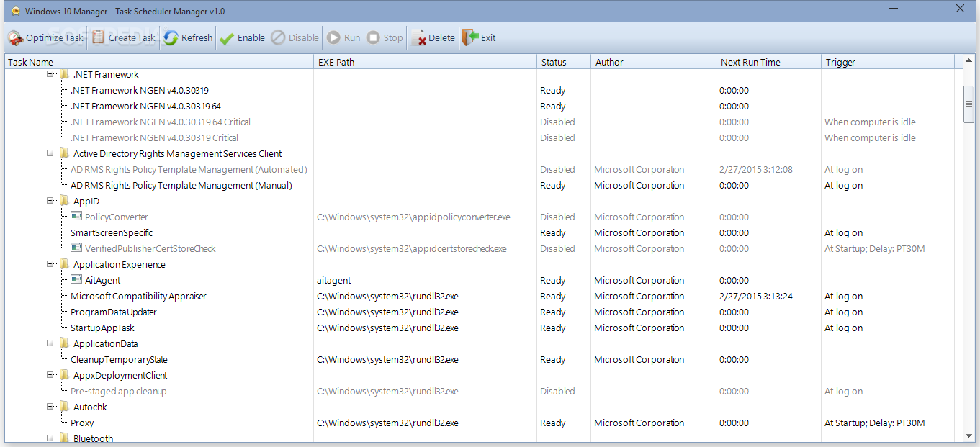
Task: Select the Proxy task under Autochk
Action: click(x=82, y=423)
